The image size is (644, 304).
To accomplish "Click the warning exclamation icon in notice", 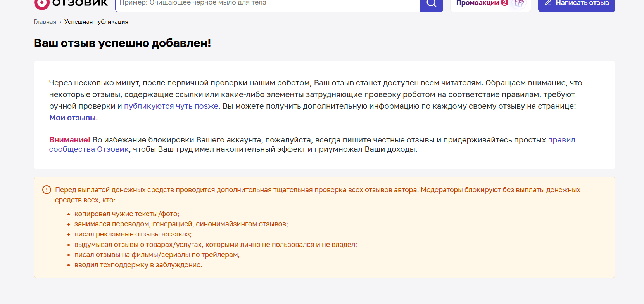I will pos(47,190).
